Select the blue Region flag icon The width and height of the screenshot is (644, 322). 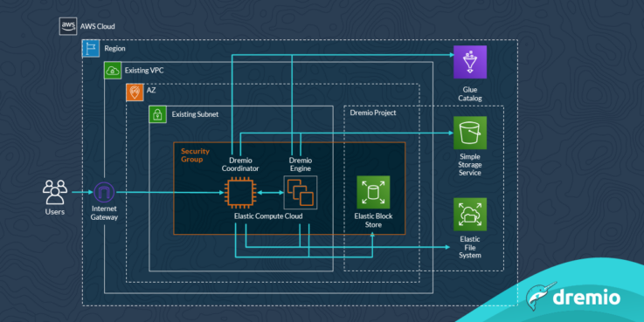[x=91, y=48]
